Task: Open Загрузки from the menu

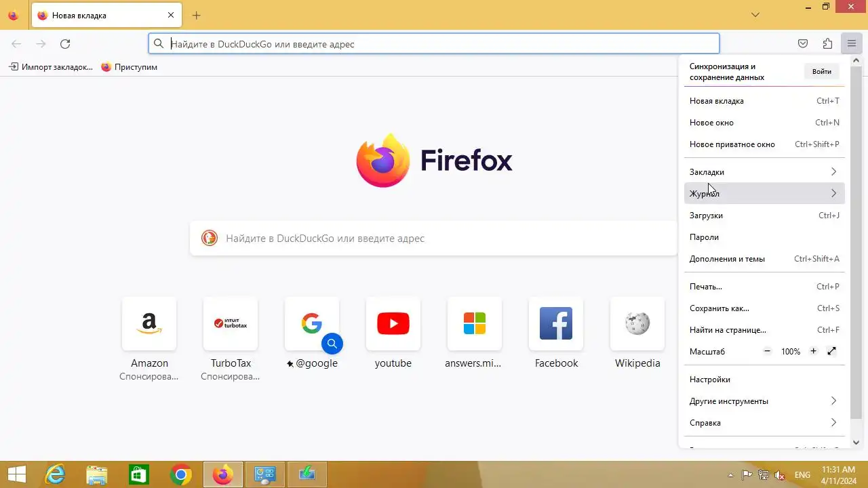Action: pyautogui.click(x=764, y=216)
